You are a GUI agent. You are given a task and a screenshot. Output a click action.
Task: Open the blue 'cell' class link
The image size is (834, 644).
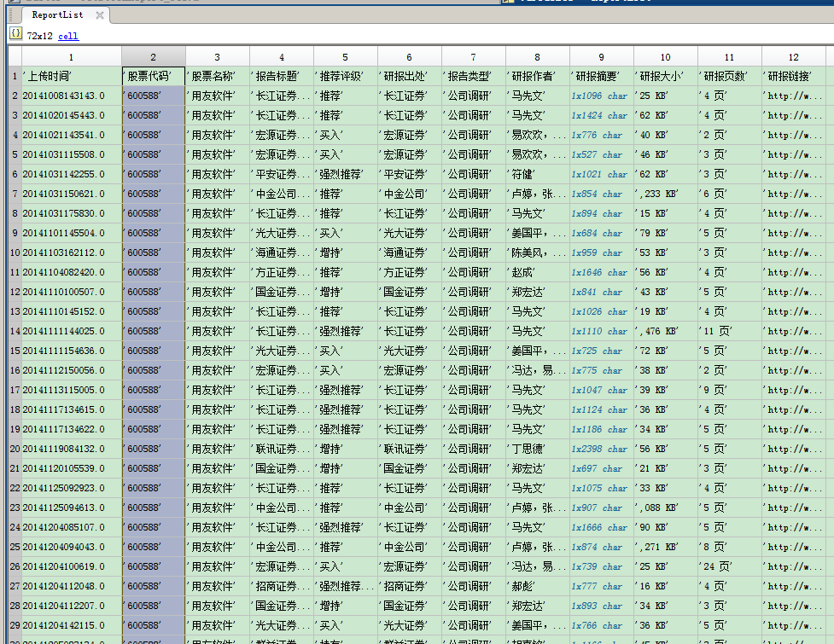coord(68,36)
